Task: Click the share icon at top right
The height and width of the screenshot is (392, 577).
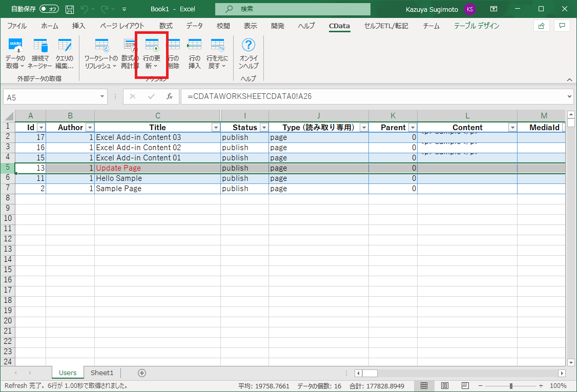Action: tap(541, 26)
